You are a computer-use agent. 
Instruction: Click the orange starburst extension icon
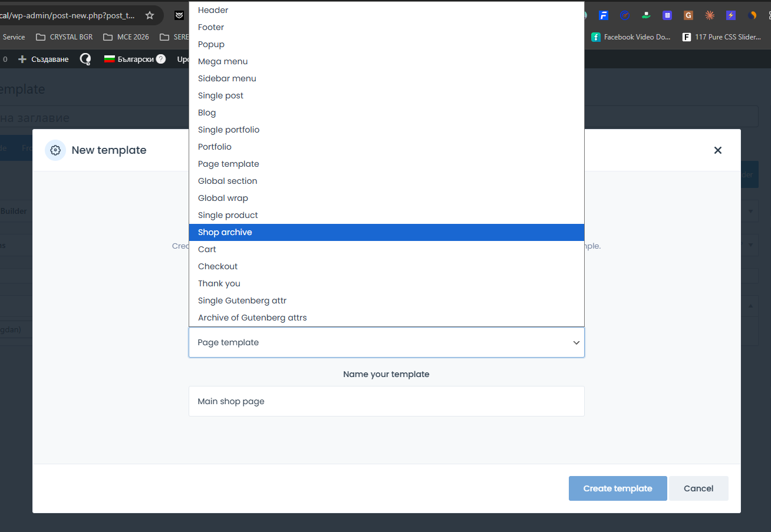[710, 15]
